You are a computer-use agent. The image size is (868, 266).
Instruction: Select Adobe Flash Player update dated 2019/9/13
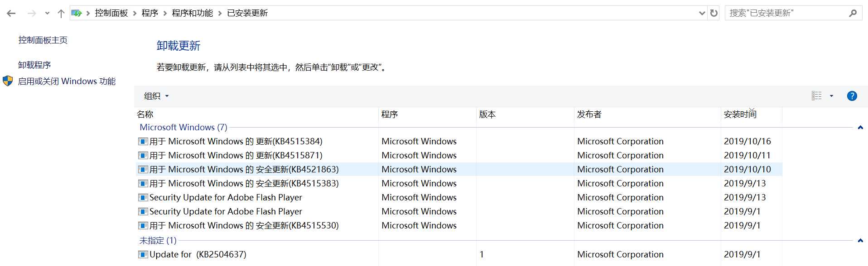pos(459,198)
